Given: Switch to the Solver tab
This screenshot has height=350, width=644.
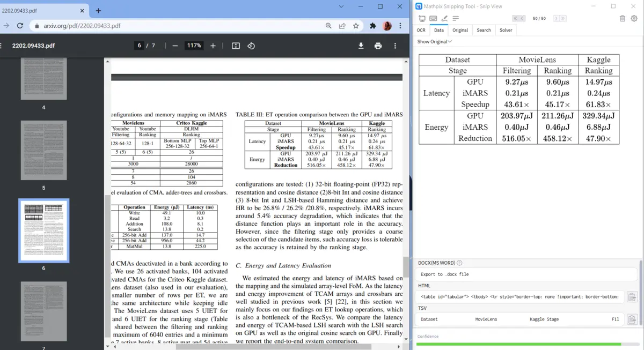Looking at the screenshot, I should [506, 31].
